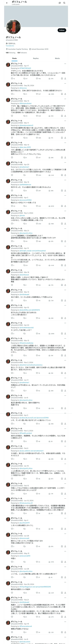
Task: Open the search magnifier icon in header
Action: click(x=64, y=3)
